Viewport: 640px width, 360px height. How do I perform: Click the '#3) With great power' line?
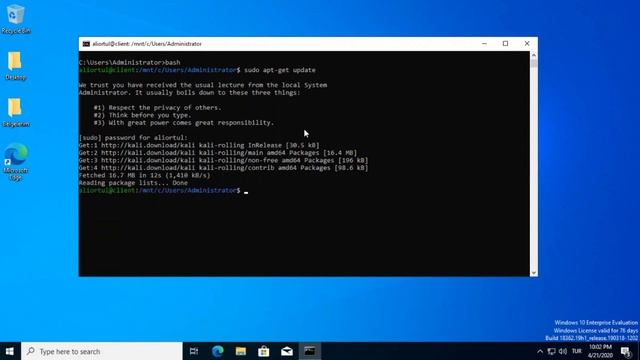[x=184, y=123]
